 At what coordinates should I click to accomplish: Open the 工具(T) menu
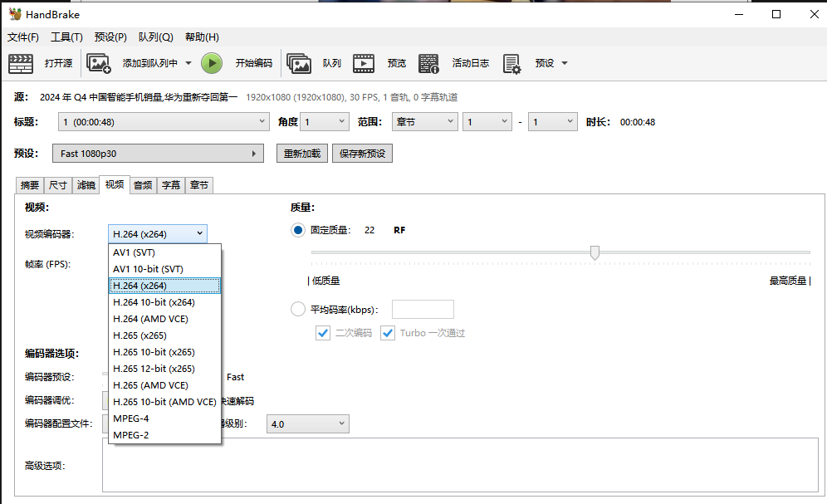(66, 37)
